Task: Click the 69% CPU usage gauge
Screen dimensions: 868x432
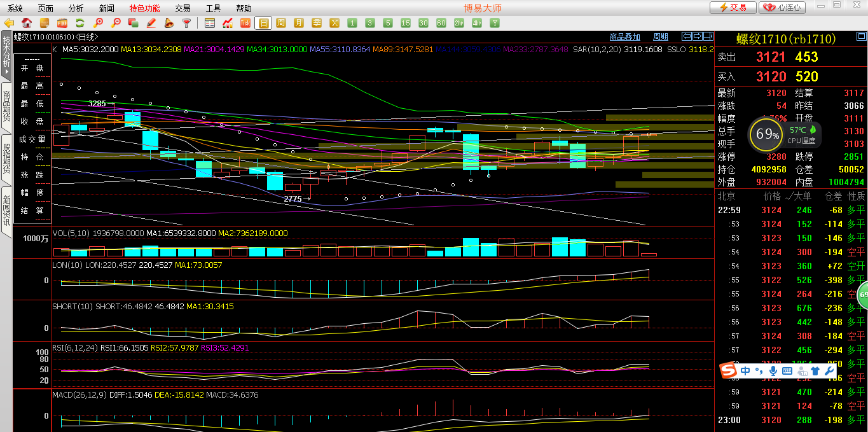Action: [x=766, y=134]
